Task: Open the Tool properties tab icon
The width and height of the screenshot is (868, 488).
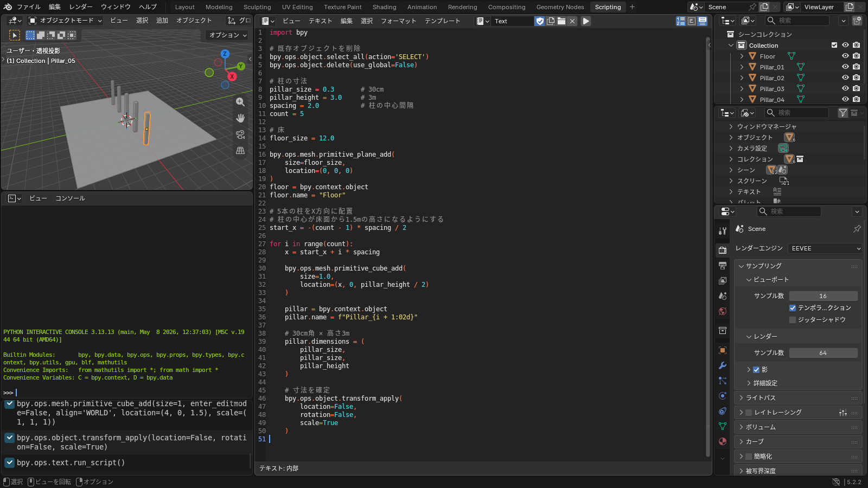Action: 723,230
